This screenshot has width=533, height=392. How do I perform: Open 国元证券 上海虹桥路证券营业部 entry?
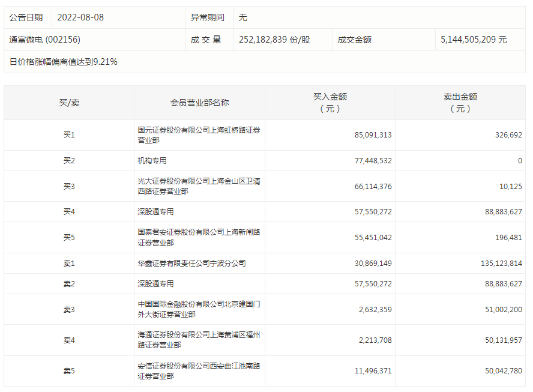click(x=198, y=135)
